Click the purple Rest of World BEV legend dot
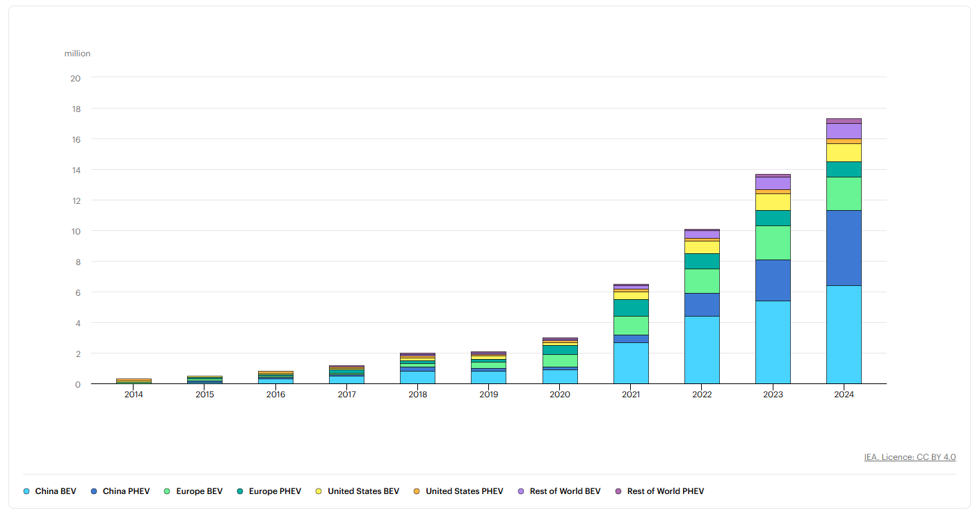The height and width of the screenshot is (517, 980). (521, 491)
